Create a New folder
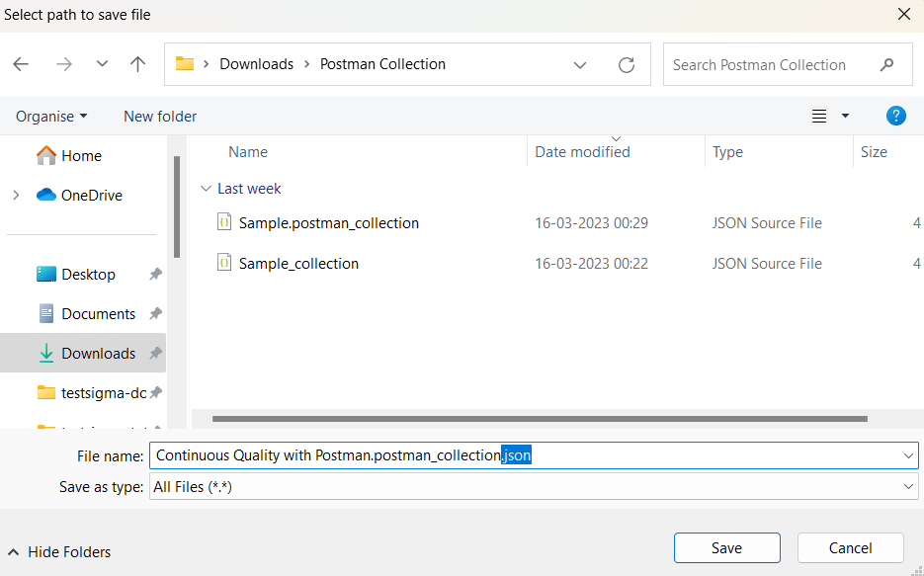The width and height of the screenshot is (924, 576). point(160,116)
